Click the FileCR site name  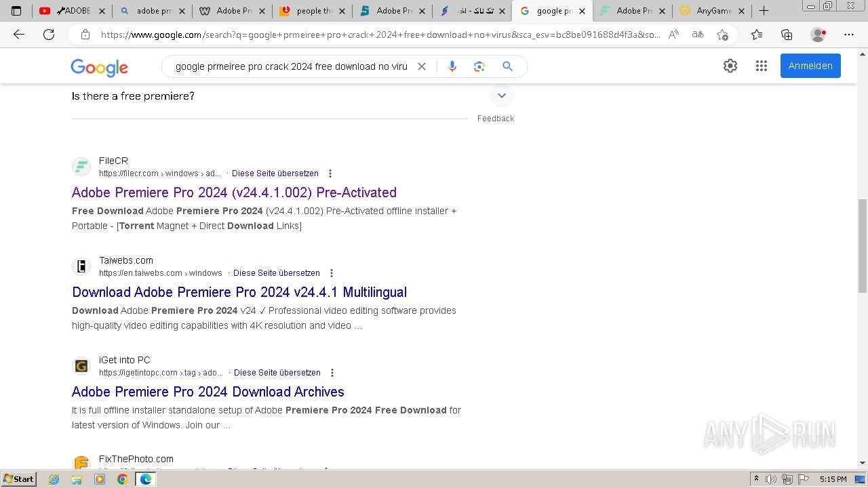coord(113,161)
